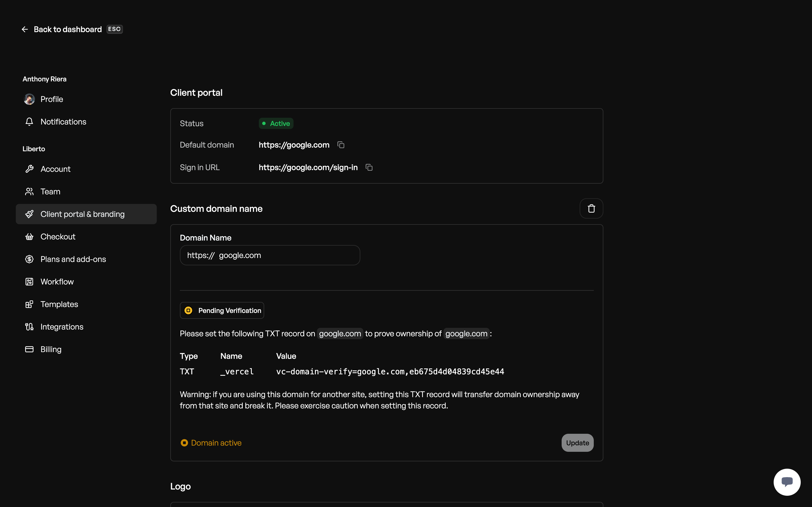Click the Notifications bell icon
The width and height of the screenshot is (812, 507).
click(x=29, y=121)
